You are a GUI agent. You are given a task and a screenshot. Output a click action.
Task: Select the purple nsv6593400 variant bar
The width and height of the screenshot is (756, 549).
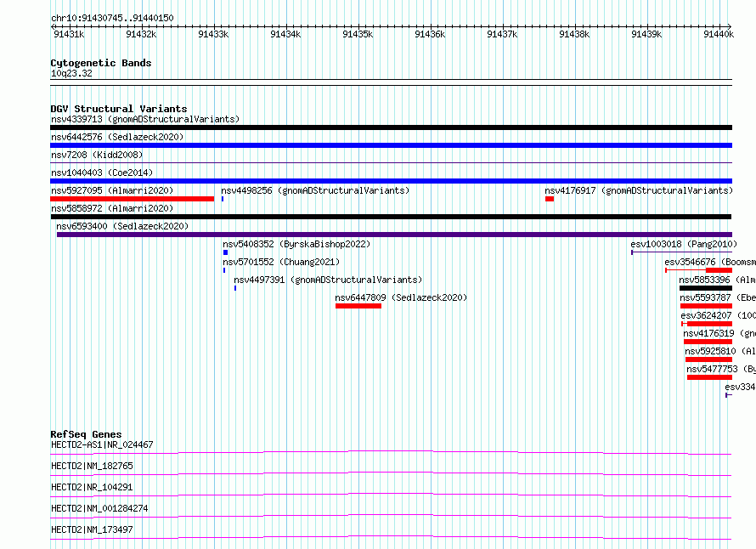point(394,235)
